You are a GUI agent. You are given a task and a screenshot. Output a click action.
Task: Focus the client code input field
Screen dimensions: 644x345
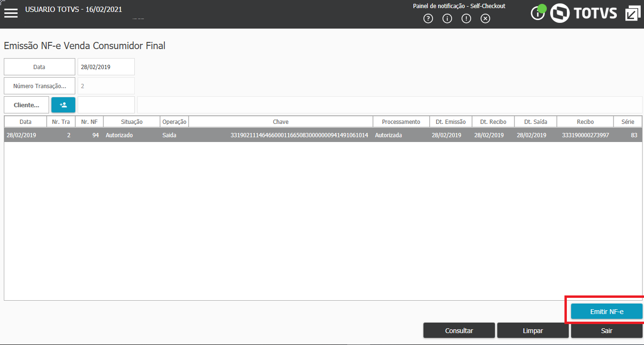click(106, 105)
